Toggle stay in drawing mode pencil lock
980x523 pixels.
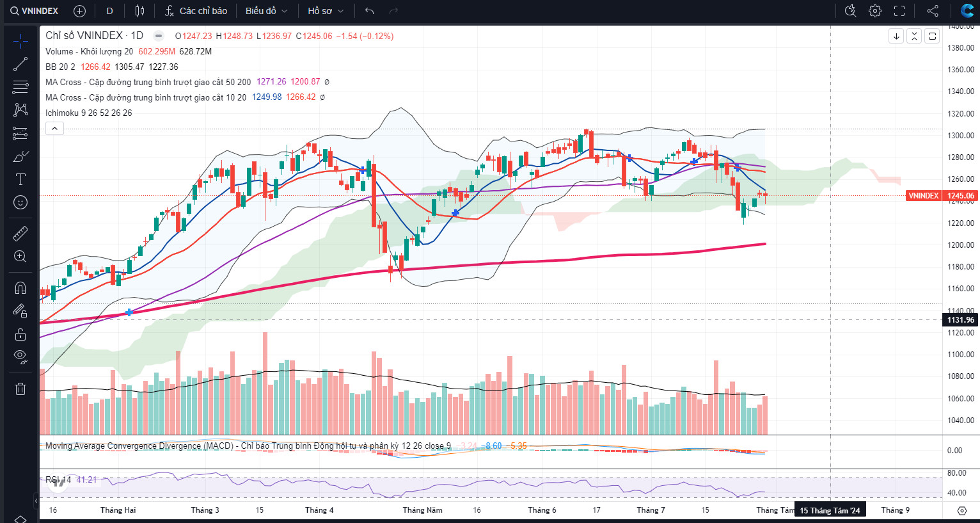pyautogui.click(x=20, y=311)
